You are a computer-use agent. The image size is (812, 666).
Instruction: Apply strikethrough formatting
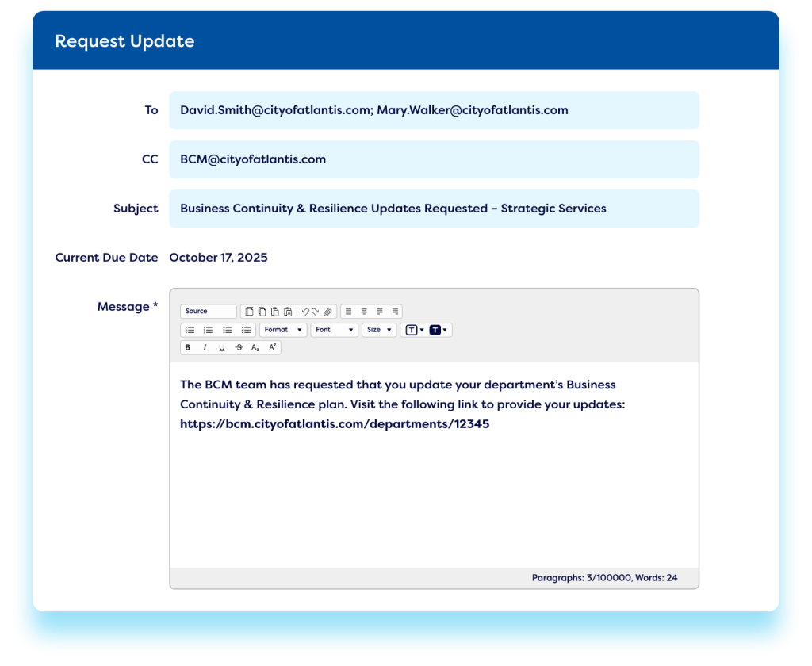pyautogui.click(x=239, y=347)
